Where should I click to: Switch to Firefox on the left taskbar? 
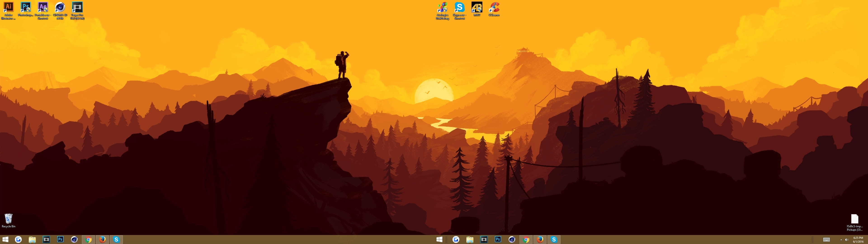(102, 239)
